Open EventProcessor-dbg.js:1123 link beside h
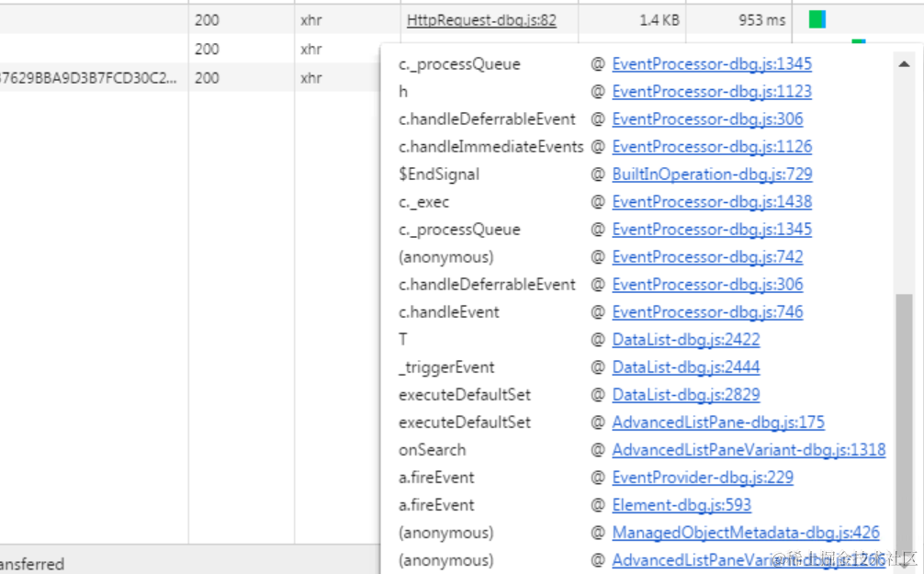924x574 pixels. (x=712, y=91)
